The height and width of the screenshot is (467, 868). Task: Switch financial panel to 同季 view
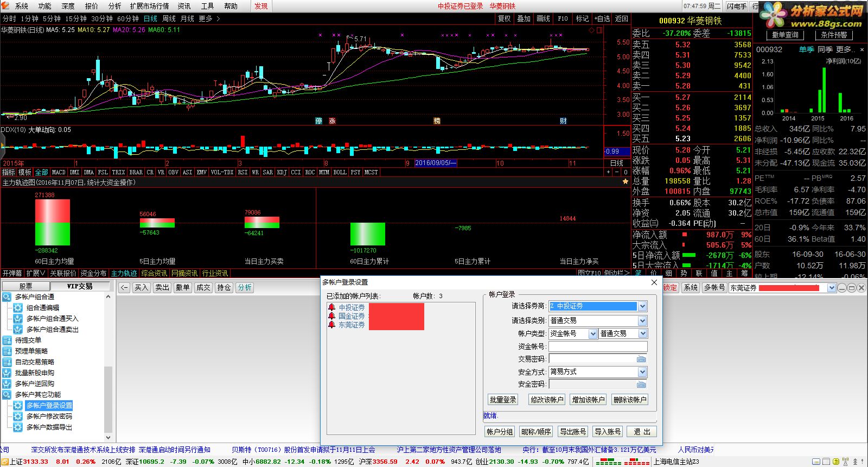coord(825,49)
